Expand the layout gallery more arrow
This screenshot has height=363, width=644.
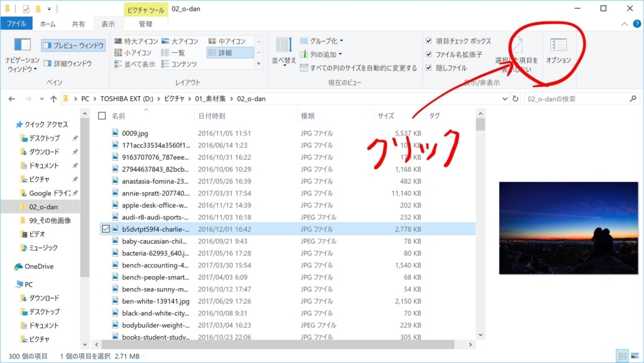click(258, 64)
